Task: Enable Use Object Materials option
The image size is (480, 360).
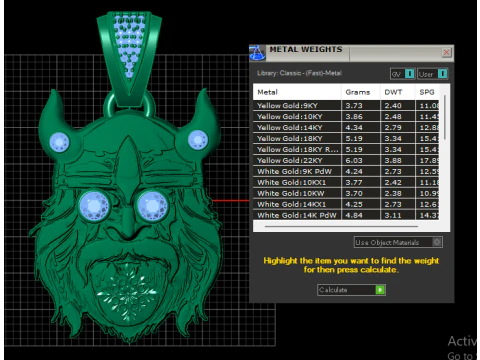Action: (x=398, y=242)
